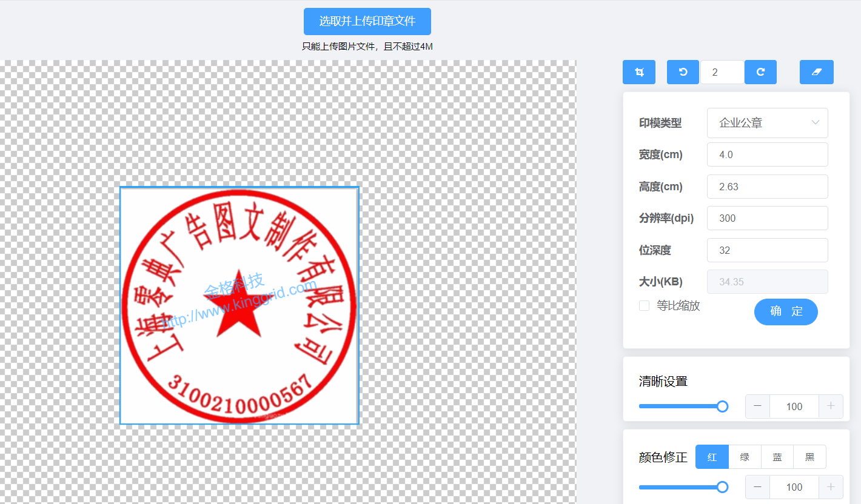Open the 印模类型 dropdown
The image size is (861, 504).
click(x=767, y=123)
